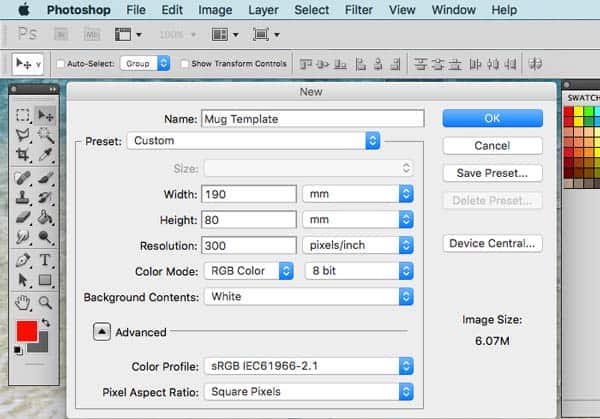Click the Auto-Align Layers icon

click(x=535, y=64)
